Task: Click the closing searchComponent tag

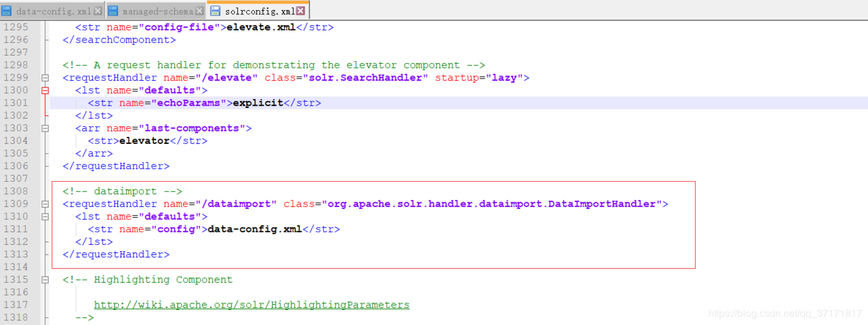Action: tap(119, 40)
